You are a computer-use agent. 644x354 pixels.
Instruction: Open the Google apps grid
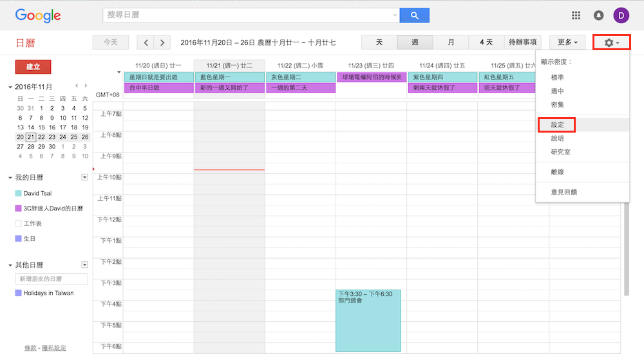coord(576,15)
